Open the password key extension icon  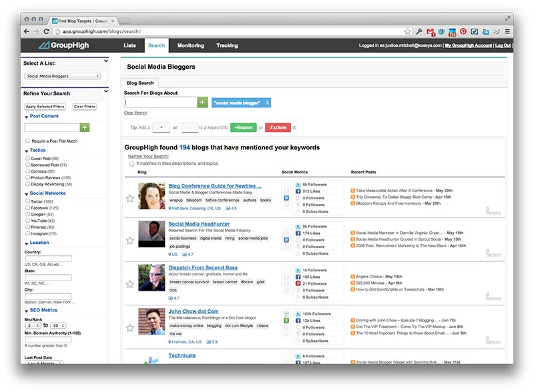(x=419, y=31)
